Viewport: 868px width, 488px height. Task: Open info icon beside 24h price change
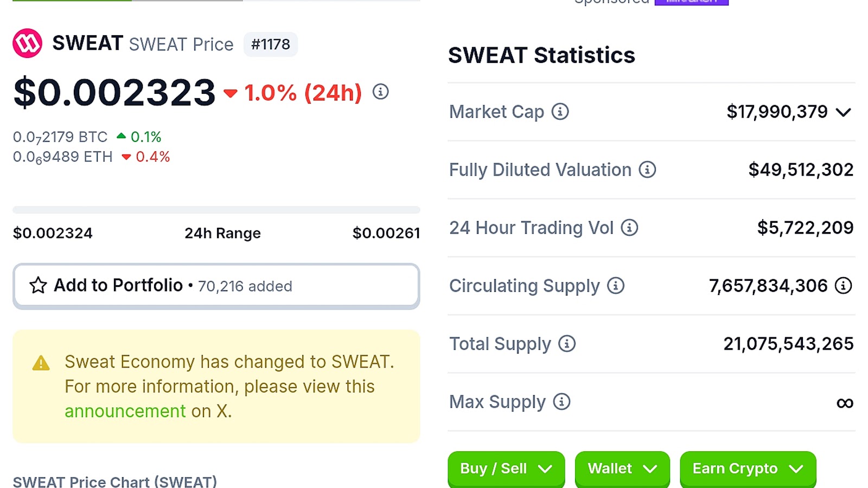coord(380,92)
